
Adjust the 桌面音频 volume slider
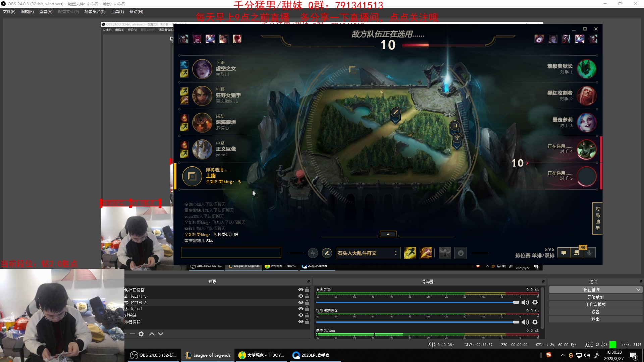(417, 302)
